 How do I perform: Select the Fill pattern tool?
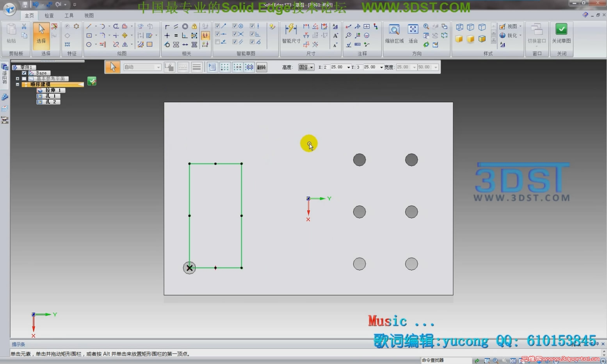[x=150, y=44]
